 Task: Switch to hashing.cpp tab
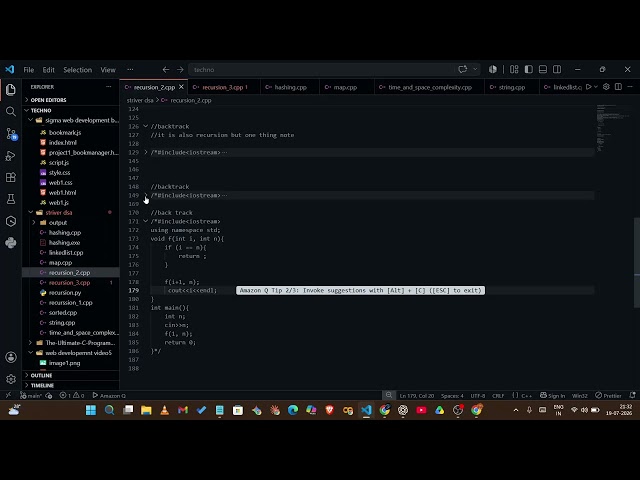tap(290, 87)
